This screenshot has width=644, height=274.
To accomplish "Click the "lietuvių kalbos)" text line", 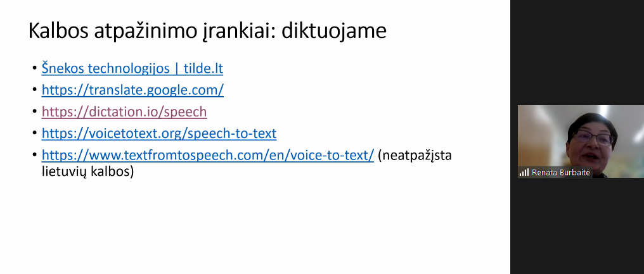I will click(84, 171).
